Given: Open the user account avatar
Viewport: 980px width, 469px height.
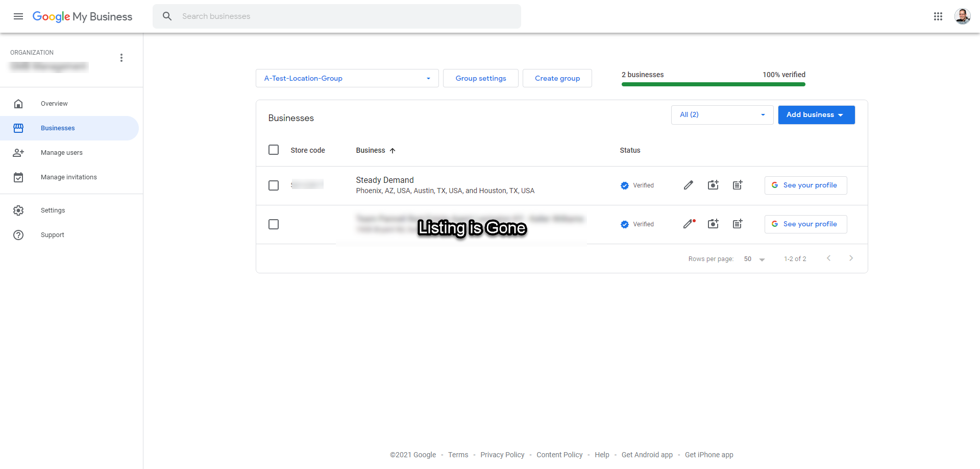Looking at the screenshot, I should point(962,16).
